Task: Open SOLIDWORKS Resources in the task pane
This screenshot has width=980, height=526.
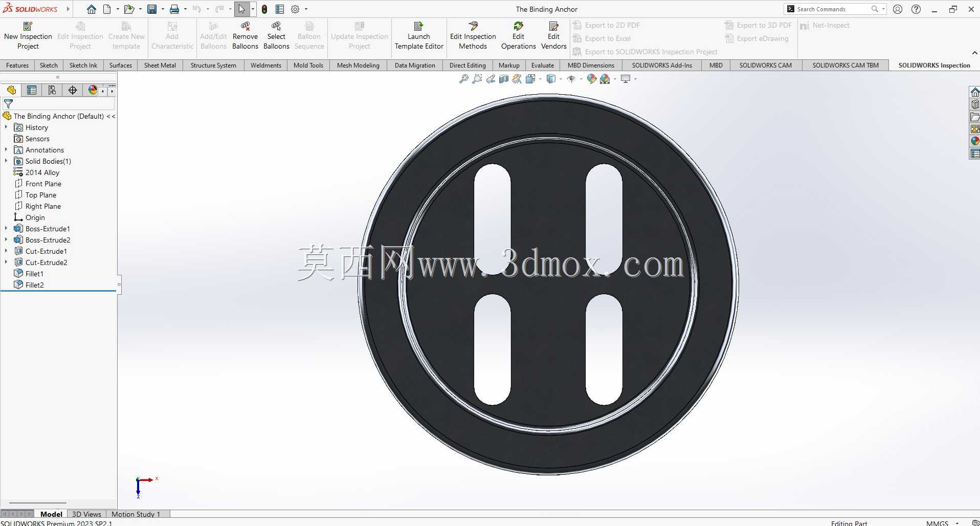Action: click(x=975, y=92)
